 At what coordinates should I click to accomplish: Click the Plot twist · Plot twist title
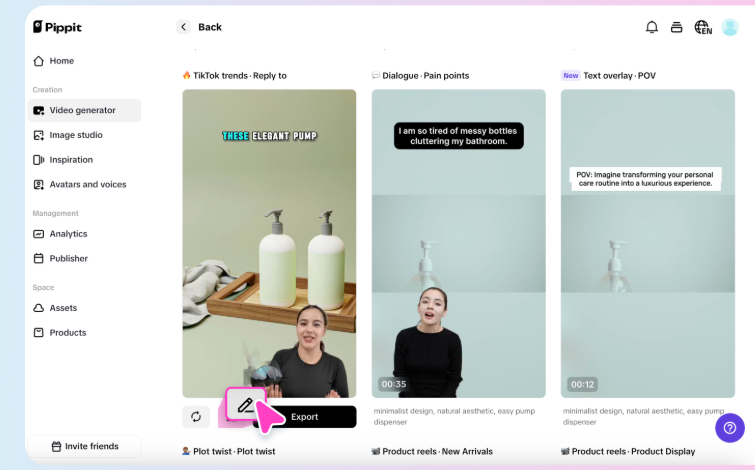tap(234, 452)
